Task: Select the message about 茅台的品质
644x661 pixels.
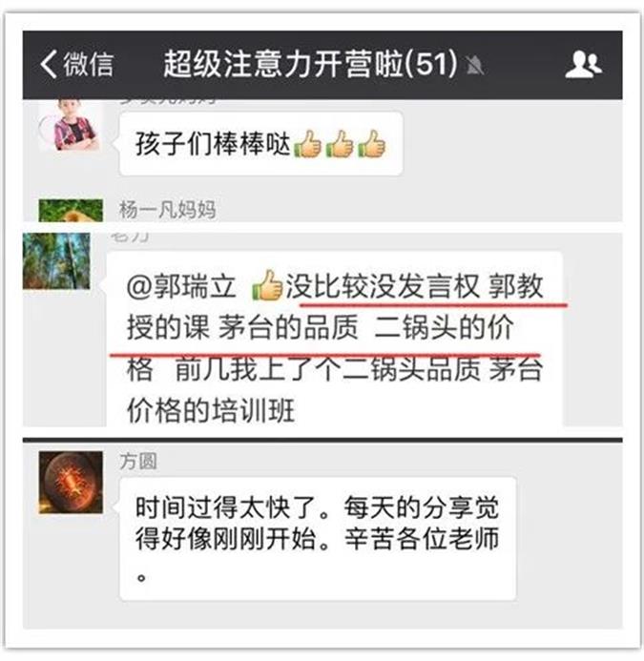Action: coord(335,340)
